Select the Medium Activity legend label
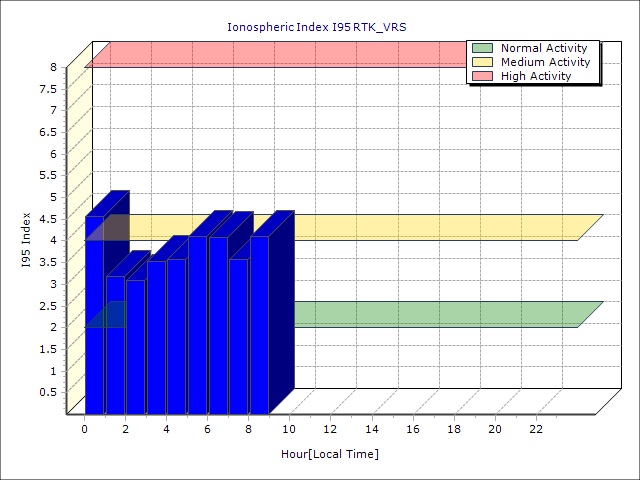The height and width of the screenshot is (480, 640). (x=545, y=62)
